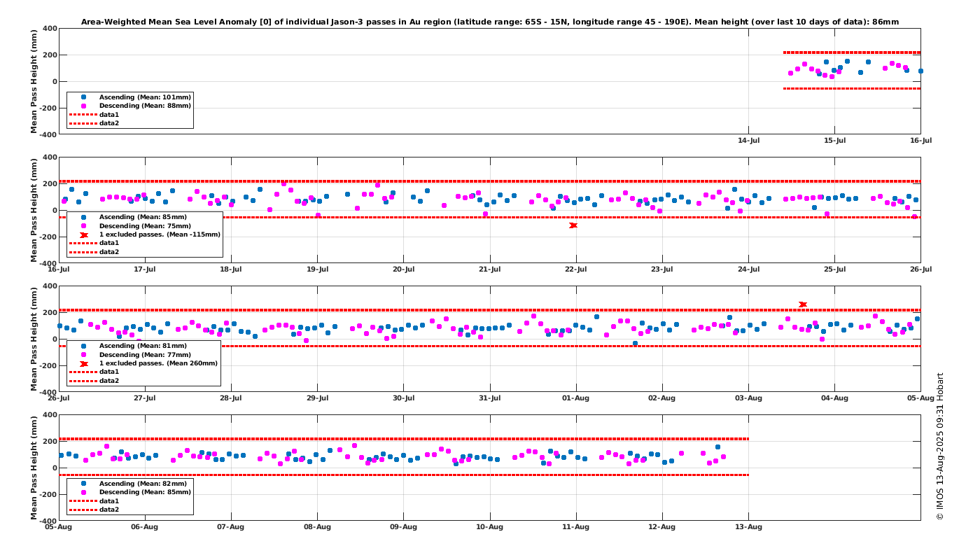The width and height of the screenshot is (980, 560).
Task: Select legend entry 'Ascending (Mean: 81mm)'
Action: pos(143,346)
